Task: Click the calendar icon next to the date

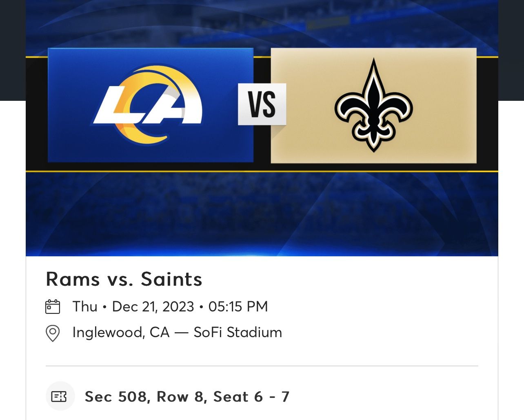Action: (53, 306)
